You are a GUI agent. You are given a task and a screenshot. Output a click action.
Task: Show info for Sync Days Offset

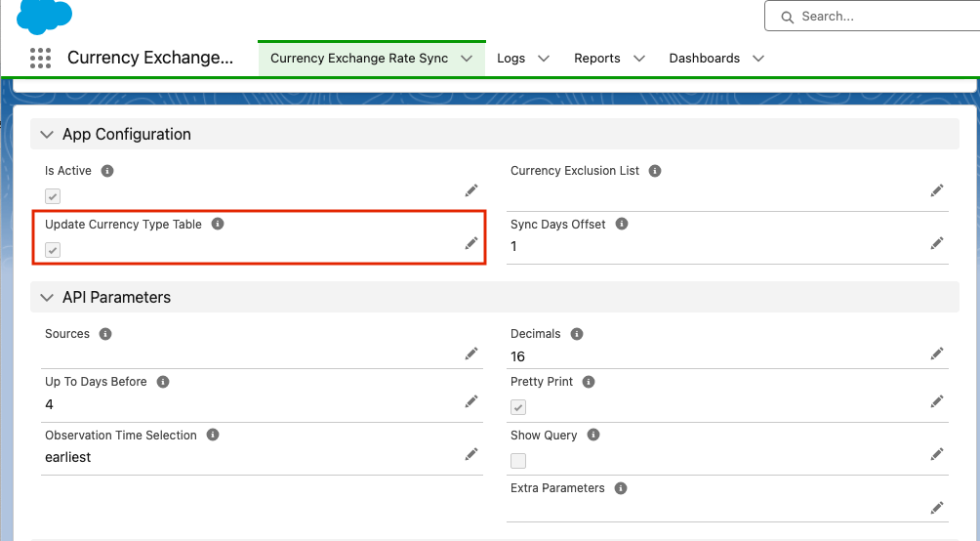click(622, 224)
